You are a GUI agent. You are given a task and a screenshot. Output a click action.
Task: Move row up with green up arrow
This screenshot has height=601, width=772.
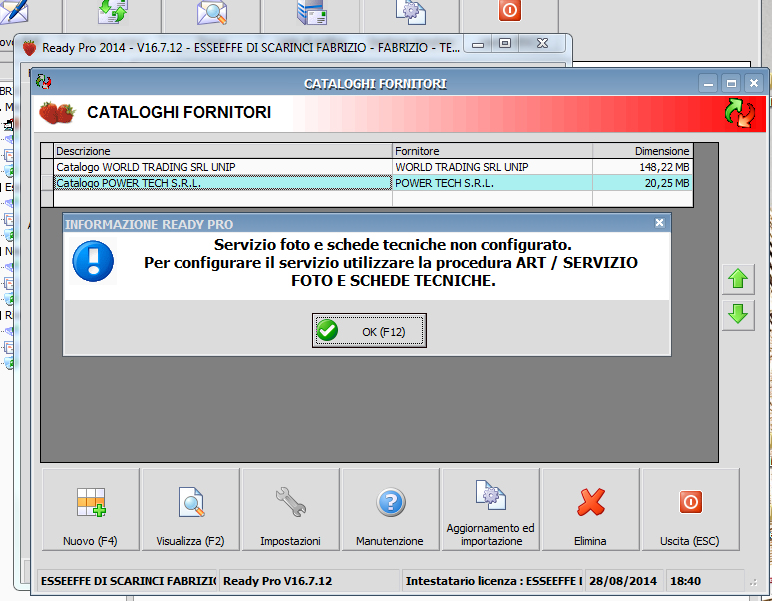(738, 279)
